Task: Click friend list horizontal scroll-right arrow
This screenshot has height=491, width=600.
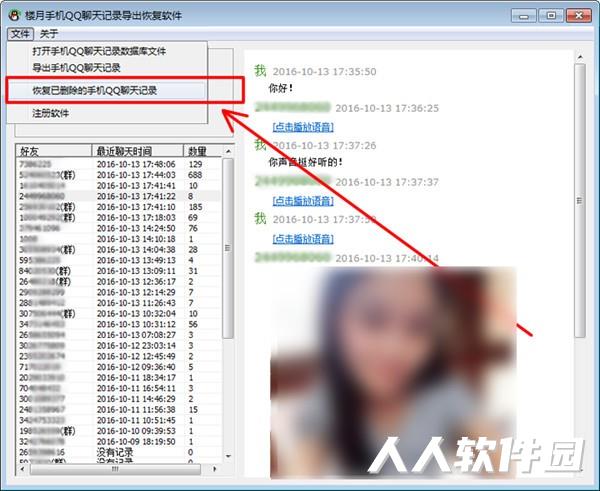Action: (214, 469)
